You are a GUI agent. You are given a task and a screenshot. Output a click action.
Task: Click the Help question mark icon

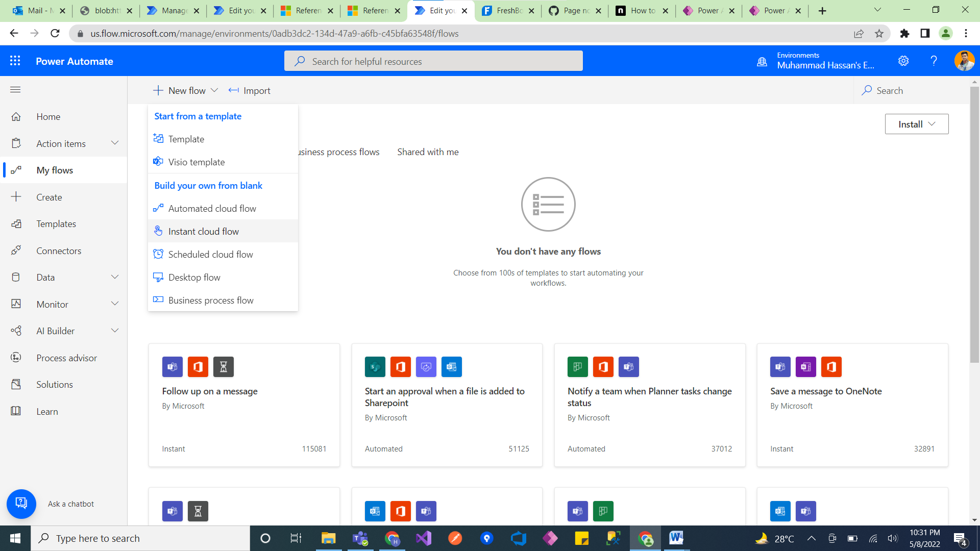coord(934,61)
